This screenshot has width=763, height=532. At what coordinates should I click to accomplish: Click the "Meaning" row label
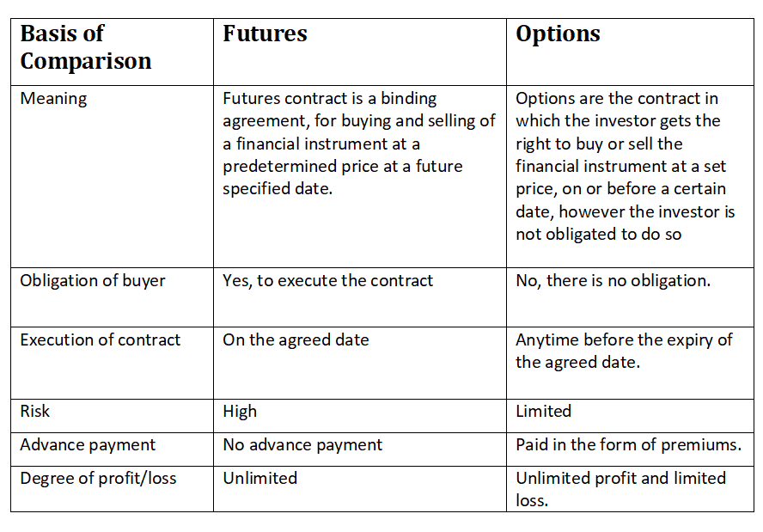tap(53, 99)
